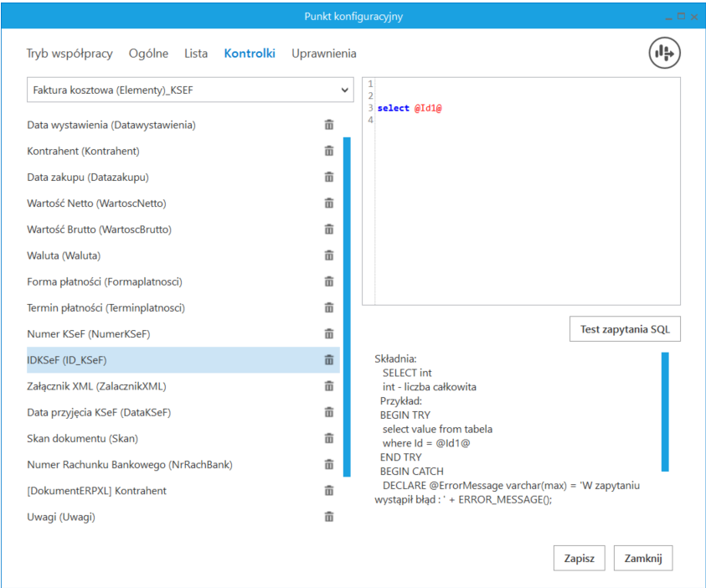This screenshot has width=706, height=588.
Task: Go to the Uprawnienia tab
Action: point(324,54)
